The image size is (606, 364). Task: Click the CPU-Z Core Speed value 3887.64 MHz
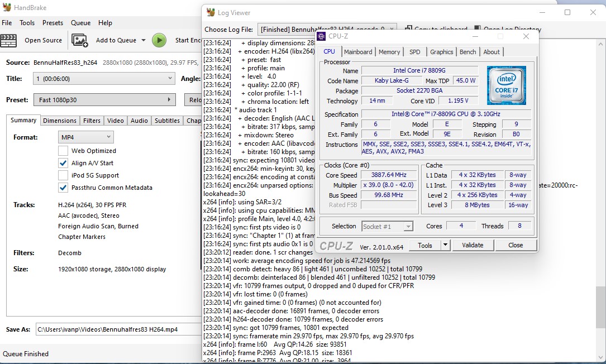(x=389, y=175)
